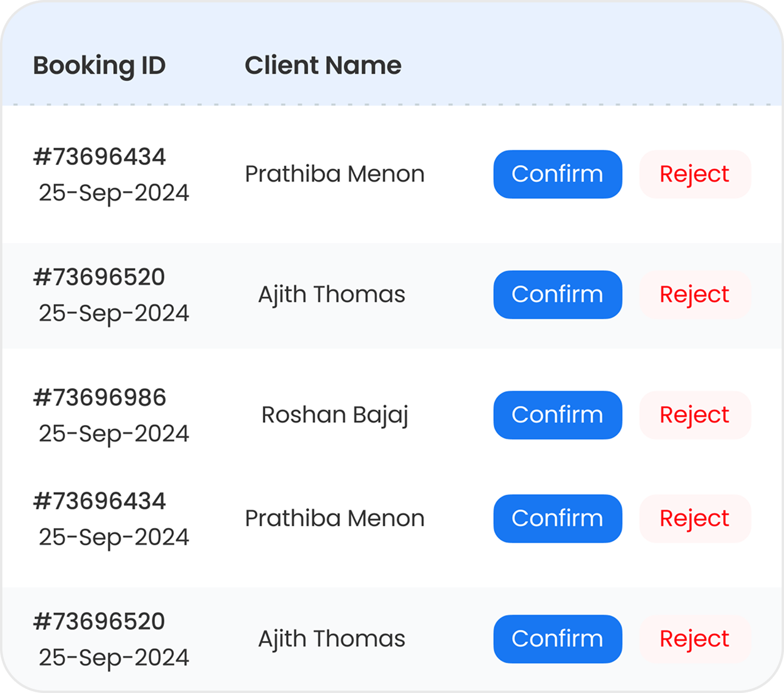Open client name Prathiba Menon in first row

[334, 174]
